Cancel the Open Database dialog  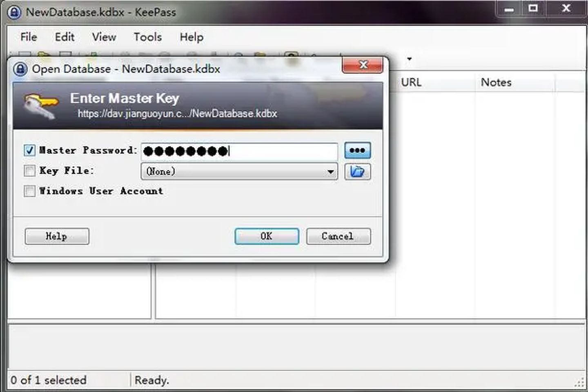(339, 236)
